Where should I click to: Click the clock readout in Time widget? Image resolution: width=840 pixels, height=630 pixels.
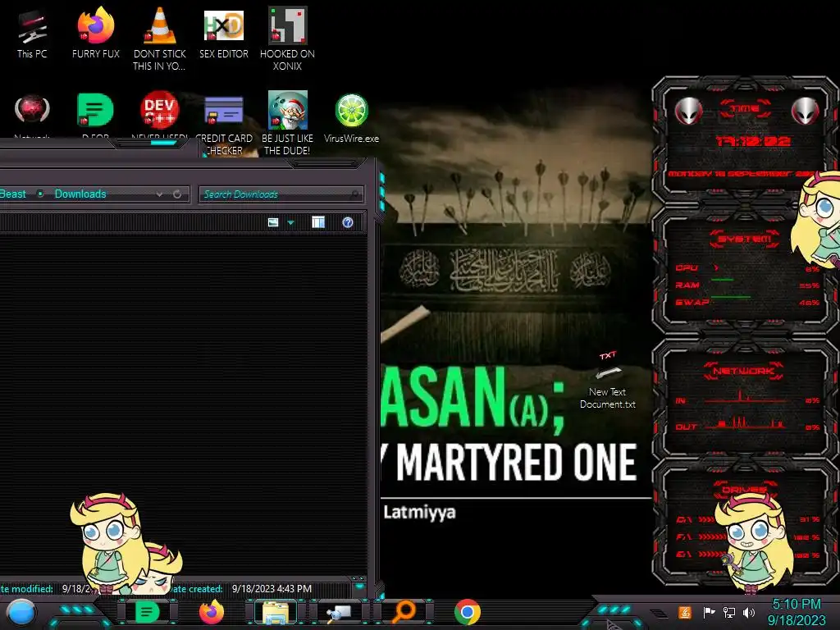[753, 141]
